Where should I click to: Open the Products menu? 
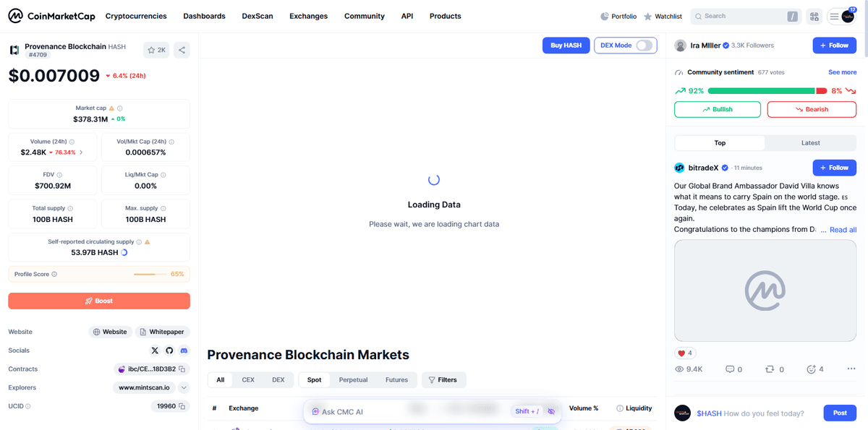point(445,16)
